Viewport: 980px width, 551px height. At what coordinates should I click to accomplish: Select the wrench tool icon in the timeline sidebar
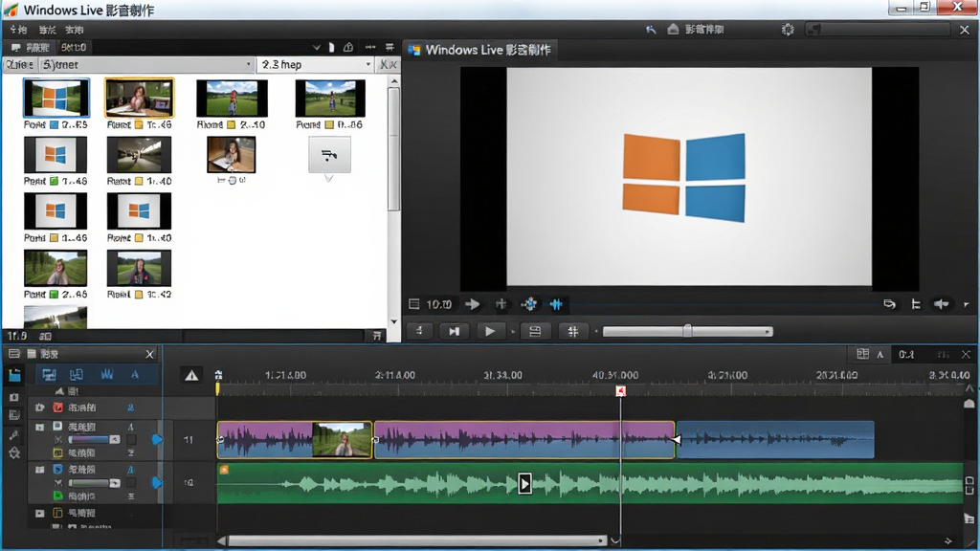click(x=14, y=435)
